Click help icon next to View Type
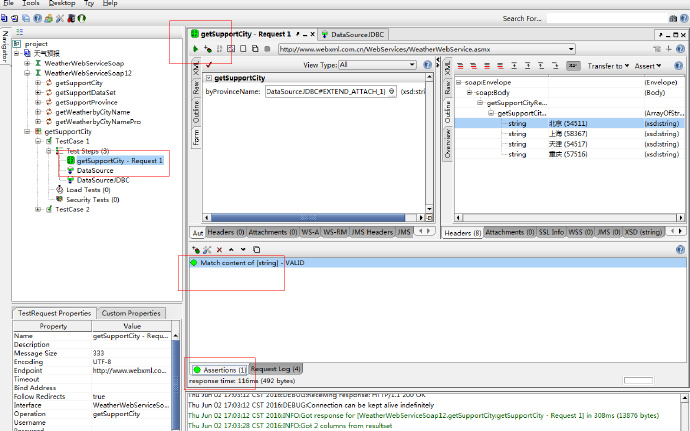 427,65
